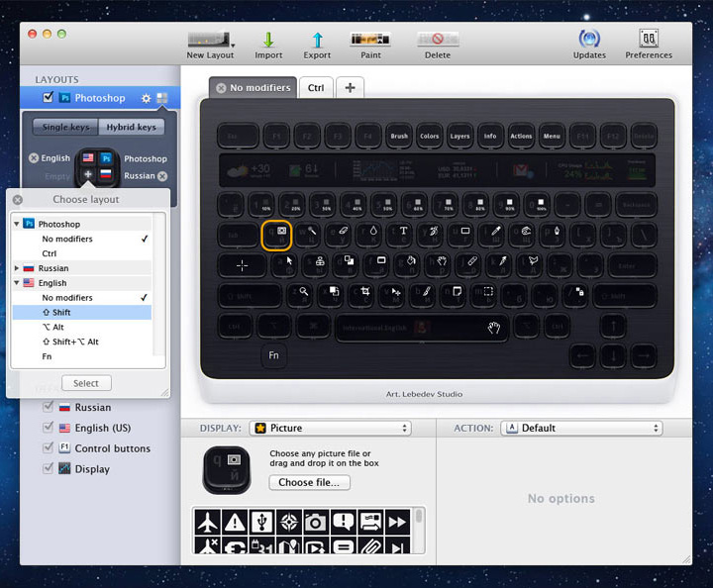Click the Russian flag hybrid slot

coord(106,174)
